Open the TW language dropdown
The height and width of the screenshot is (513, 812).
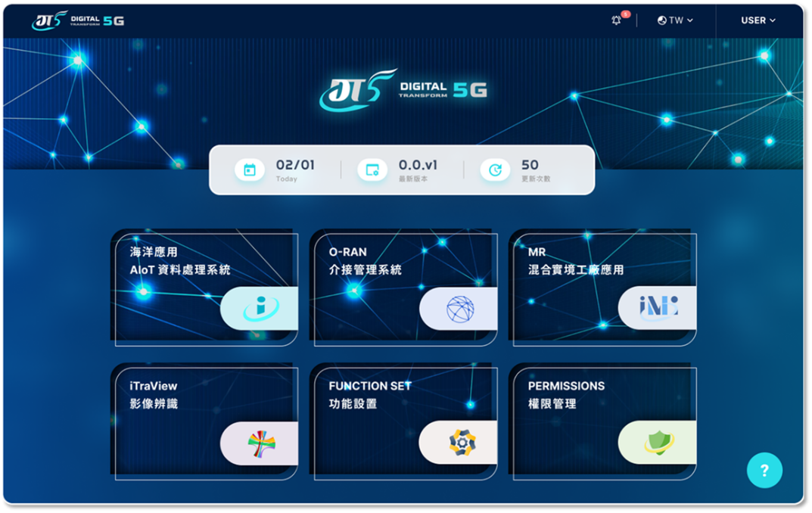[675, 20]
